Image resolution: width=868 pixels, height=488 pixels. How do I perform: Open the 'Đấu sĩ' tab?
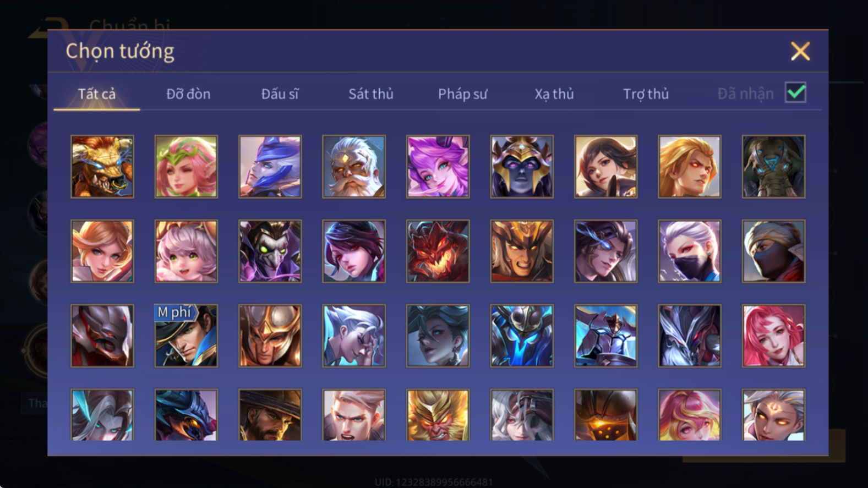tap(280, 94)
